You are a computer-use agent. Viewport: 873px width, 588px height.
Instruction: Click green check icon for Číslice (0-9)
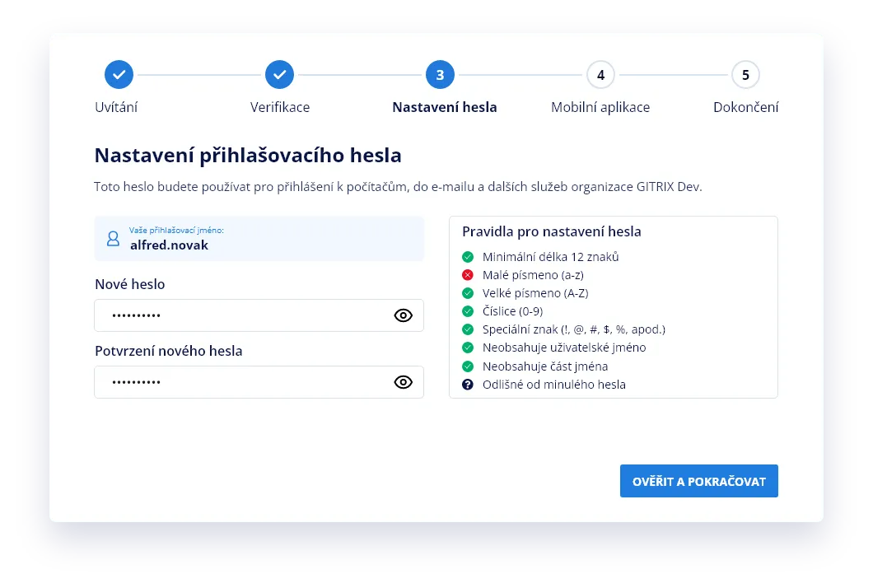point(468,311)
